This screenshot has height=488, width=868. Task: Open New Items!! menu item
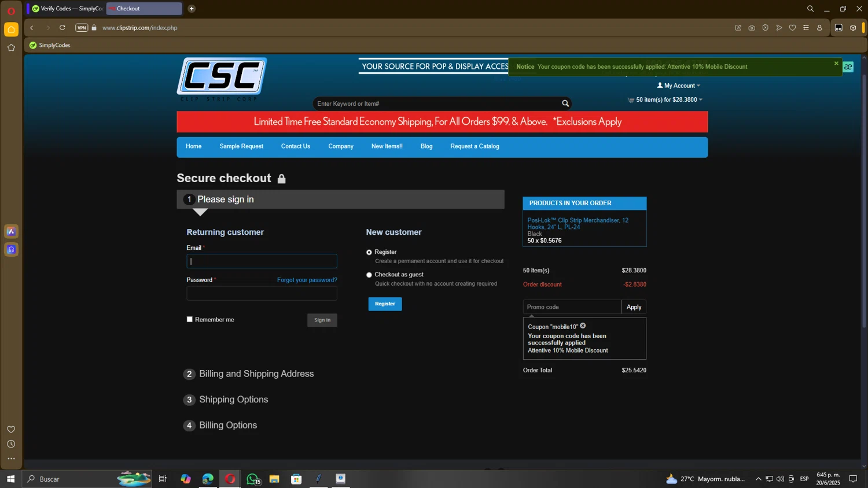tap(387, 146)
